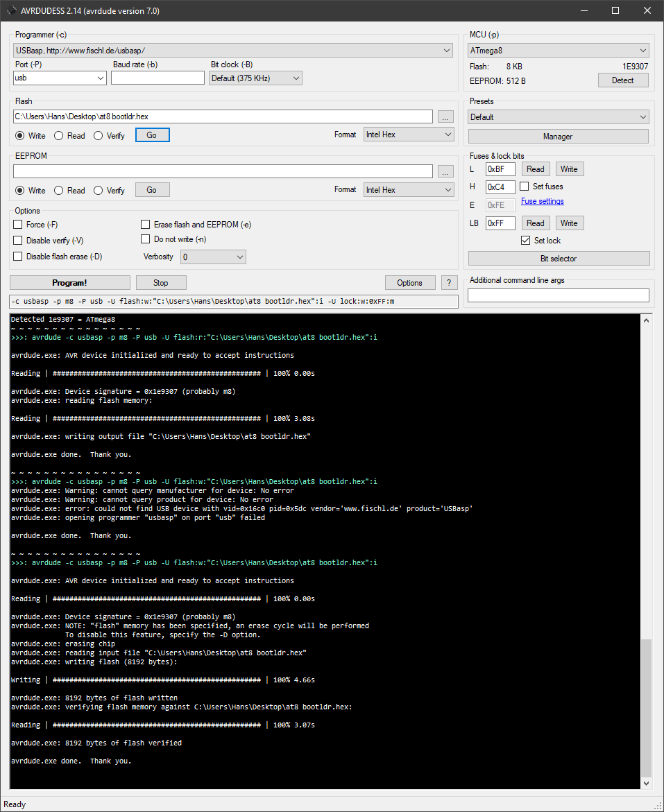This screenshot has height=812, width=664.
Task: Click the Flash file path field
Action: [x=223, y=116]
